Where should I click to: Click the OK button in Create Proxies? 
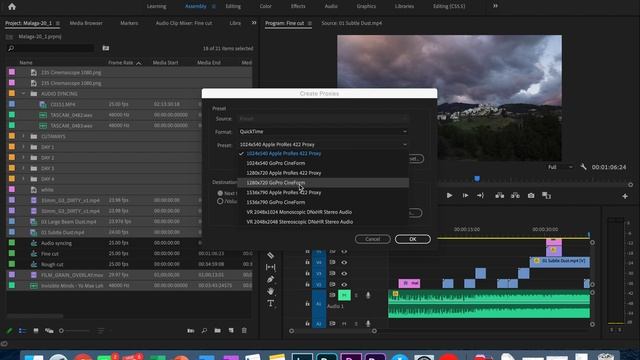(x=413, y=239)
